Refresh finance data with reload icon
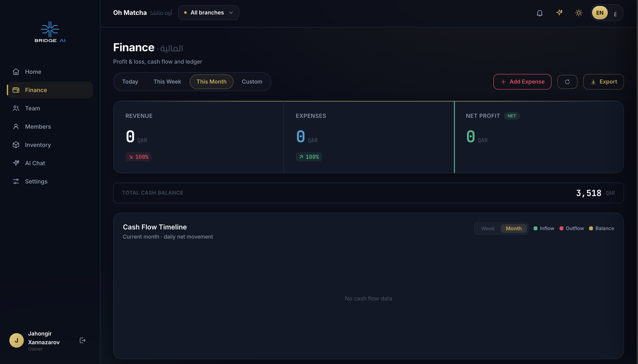 coord(567,82)
